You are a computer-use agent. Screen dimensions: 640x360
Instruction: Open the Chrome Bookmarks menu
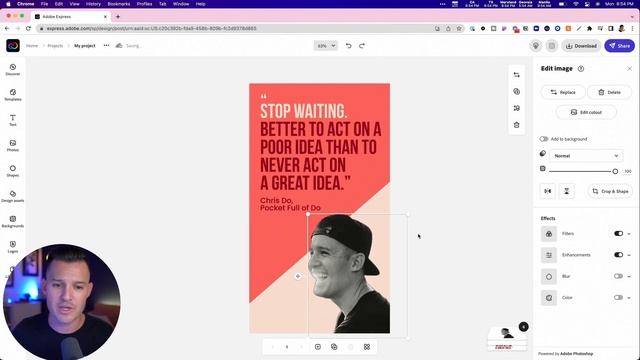click(x=119, y=4)
